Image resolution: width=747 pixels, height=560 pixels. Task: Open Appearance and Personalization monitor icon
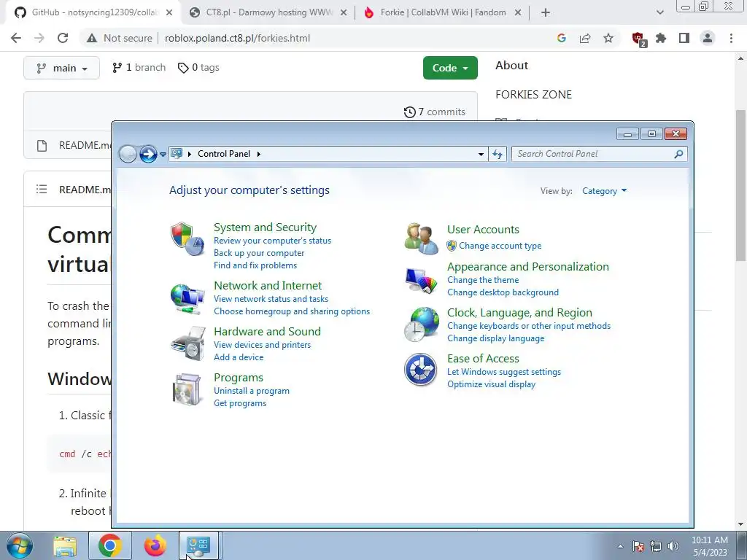(421, 280)
